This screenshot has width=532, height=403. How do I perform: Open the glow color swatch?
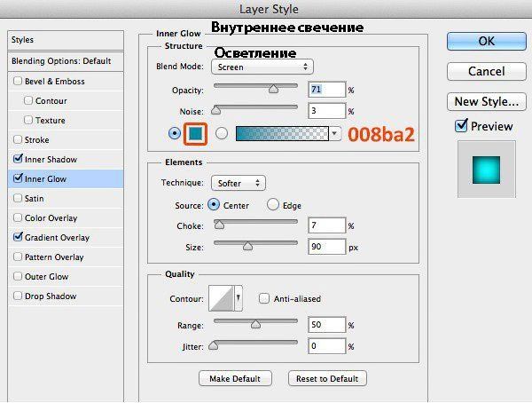[195, 133]
